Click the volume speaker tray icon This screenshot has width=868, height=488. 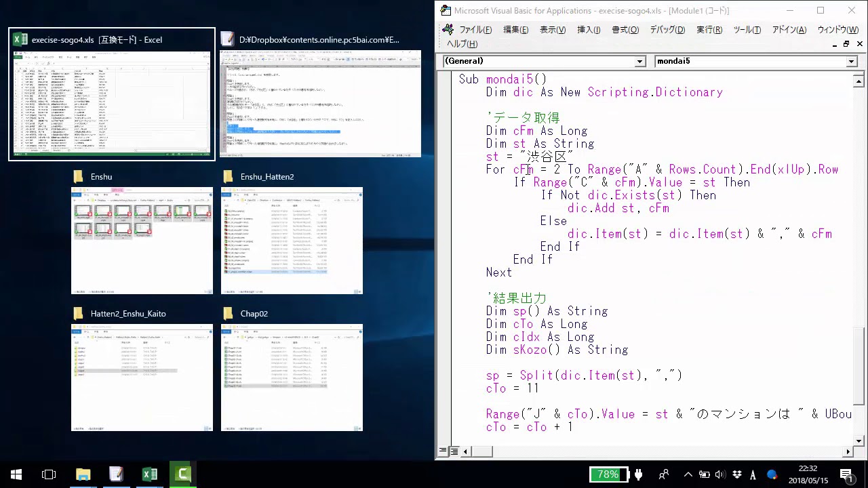pyautogui.click(x=720, y=474)
